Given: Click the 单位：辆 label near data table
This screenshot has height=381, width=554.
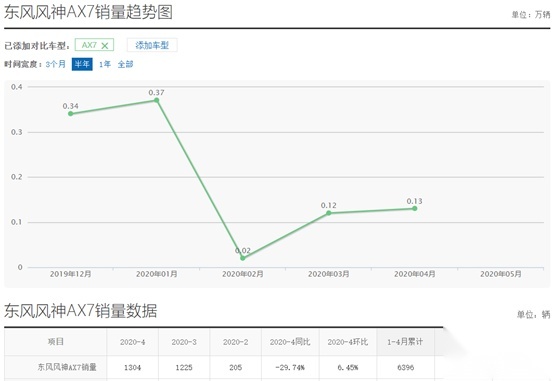Looking at the screenshot, I should pos(534,314).
